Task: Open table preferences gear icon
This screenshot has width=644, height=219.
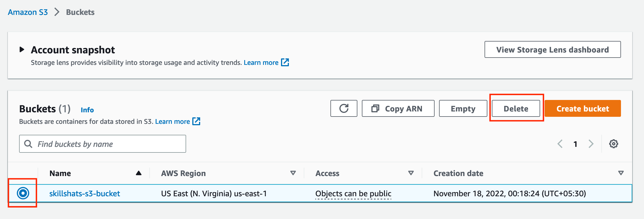Action: [x=613, y=144]
